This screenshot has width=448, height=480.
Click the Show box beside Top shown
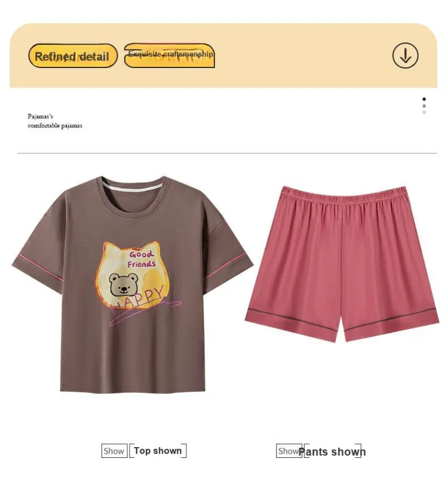pos(114,451)
